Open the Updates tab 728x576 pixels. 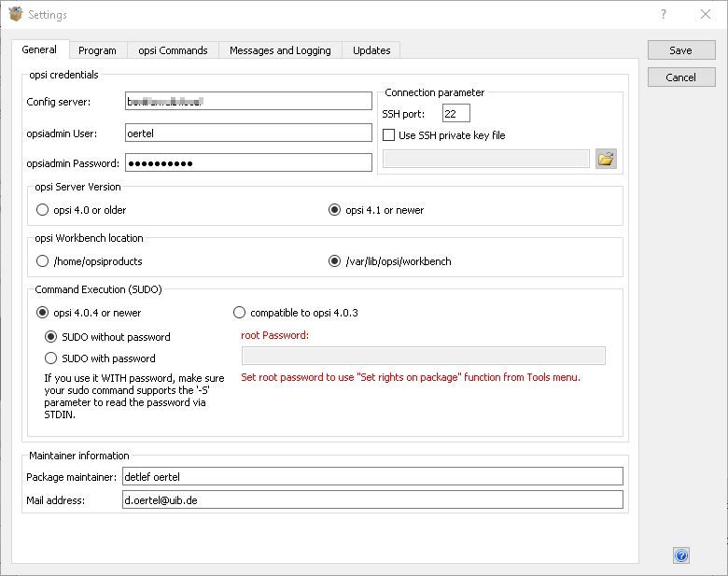(x=371, y=50)
